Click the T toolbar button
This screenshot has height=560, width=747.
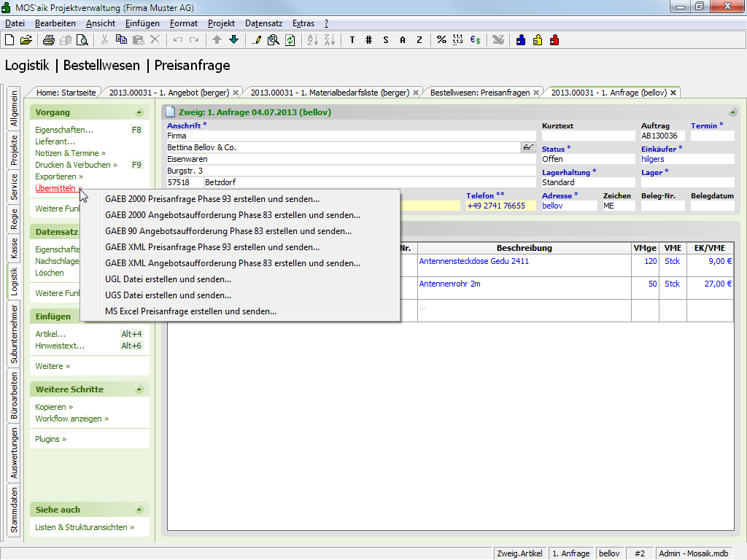point(352,40)
